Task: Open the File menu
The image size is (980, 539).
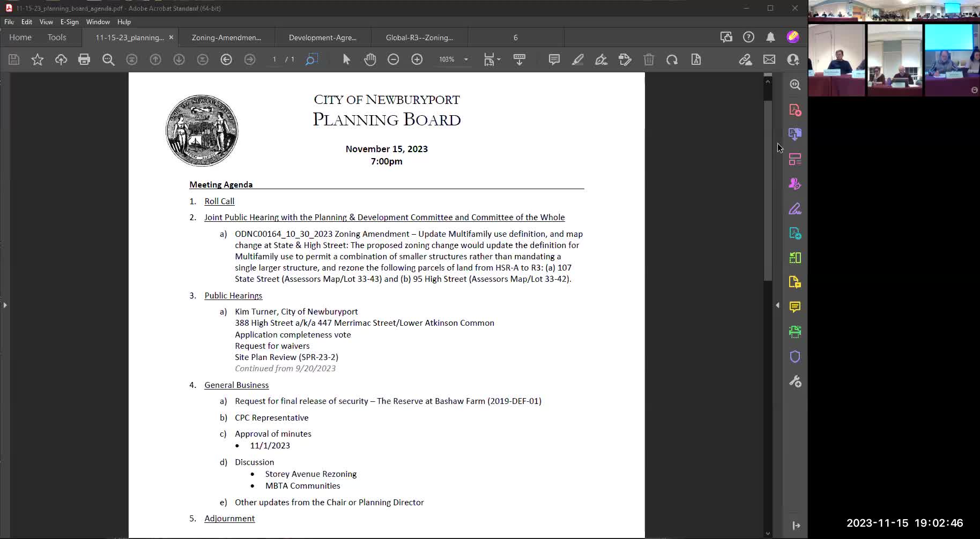Action: [9, 22]
